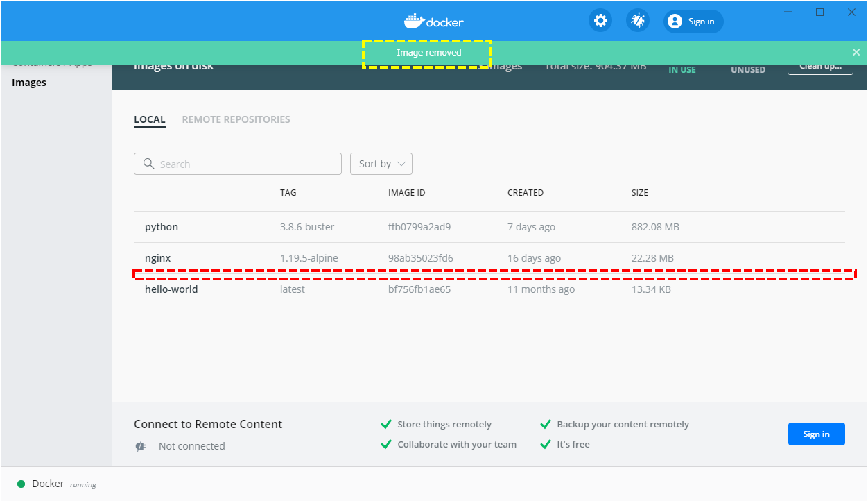Select the nginx image name
The height and width of the screenshot is (501, 868).
coord(158,258)
